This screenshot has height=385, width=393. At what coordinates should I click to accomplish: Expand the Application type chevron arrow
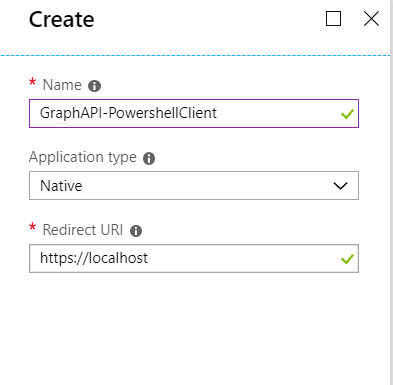click(x=340, y=186)
